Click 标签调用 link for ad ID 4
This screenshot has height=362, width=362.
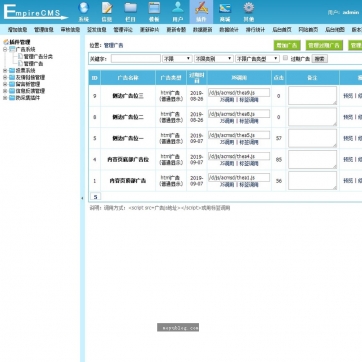(249, 163)
